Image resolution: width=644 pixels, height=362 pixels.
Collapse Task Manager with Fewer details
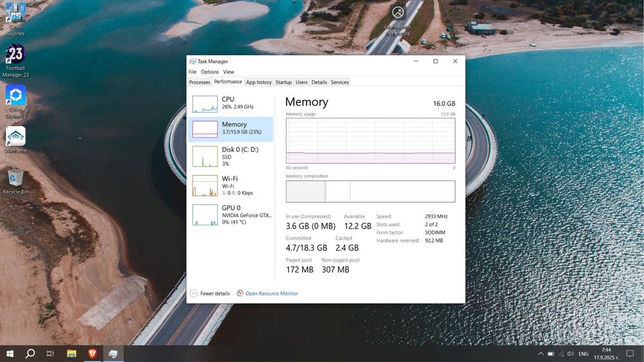point(210,293)
